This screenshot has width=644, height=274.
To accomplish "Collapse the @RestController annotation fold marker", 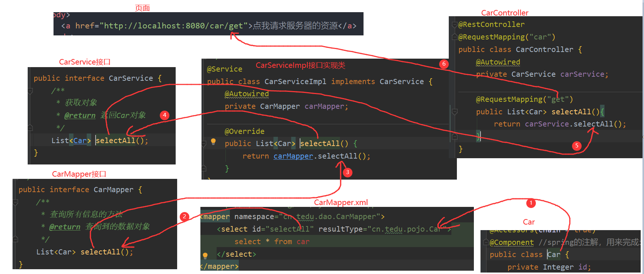I will [x=455, y=25].
